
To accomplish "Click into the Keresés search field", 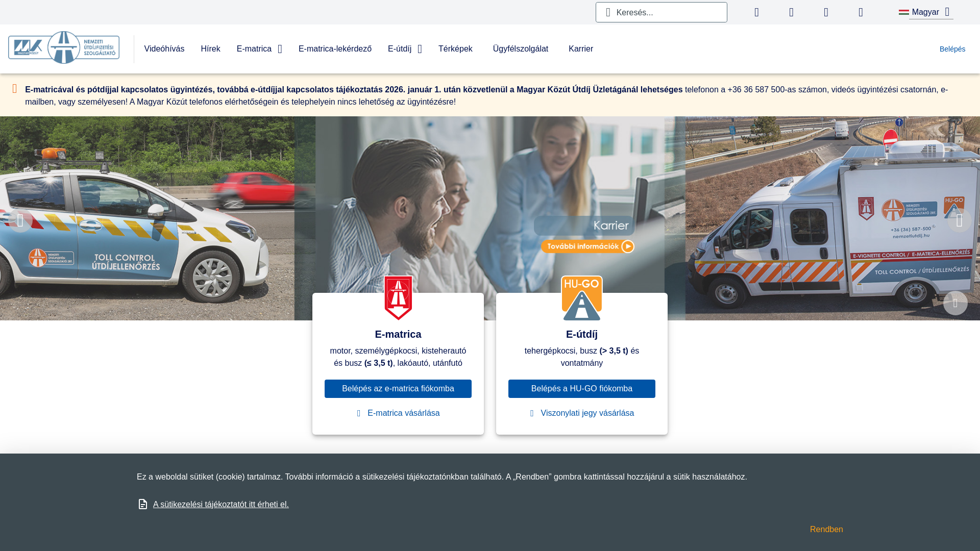I will coord(661,12).
